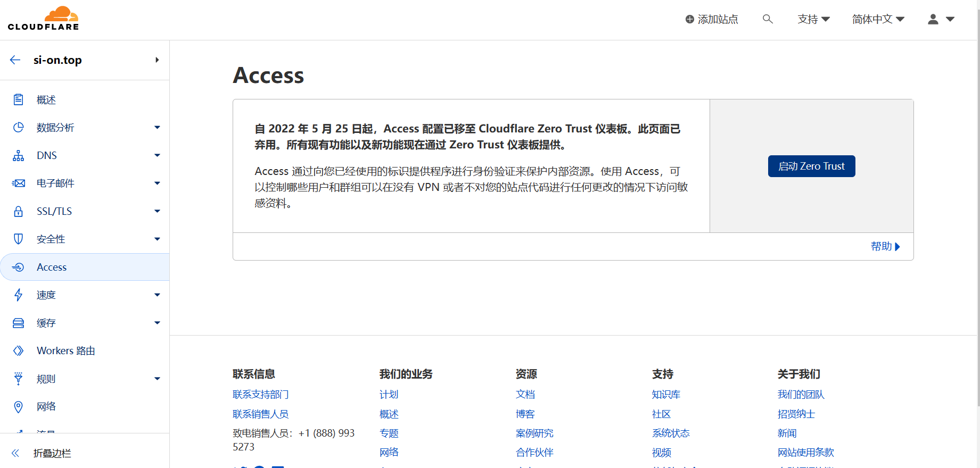Expand the si-on.top site switcher arrow

coord(157,60)
